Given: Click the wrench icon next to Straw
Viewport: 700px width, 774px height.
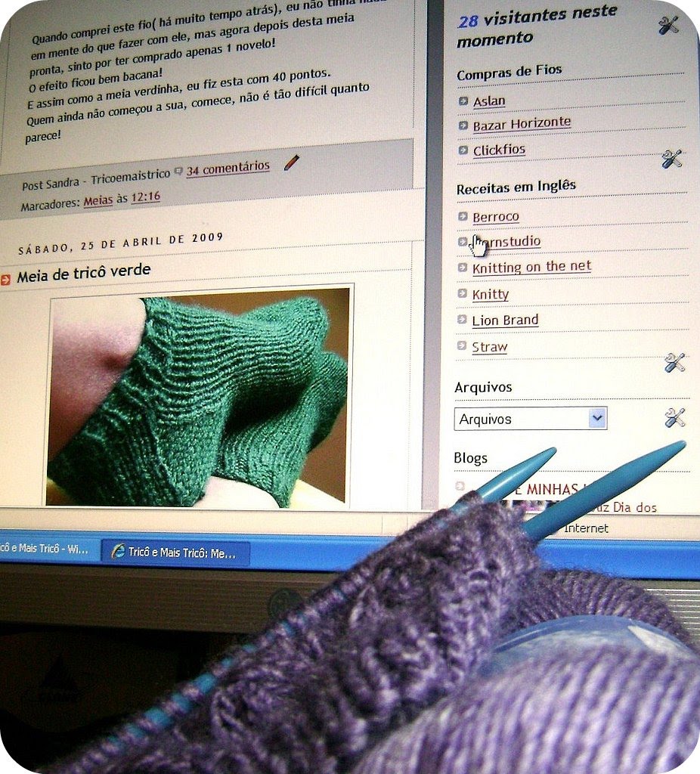Looking at the screenshot, I should pyautogui.click(x=674, y=362).
